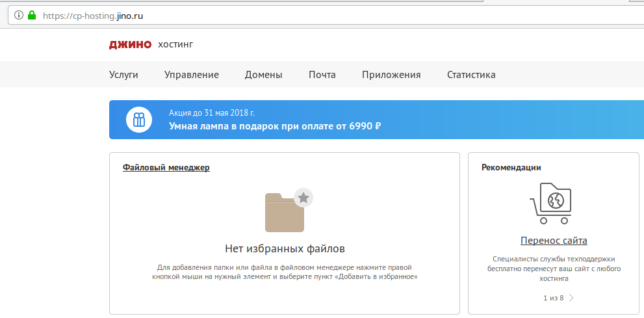
Task: Click the site information icon in address bar
Action: pos(19,15)
